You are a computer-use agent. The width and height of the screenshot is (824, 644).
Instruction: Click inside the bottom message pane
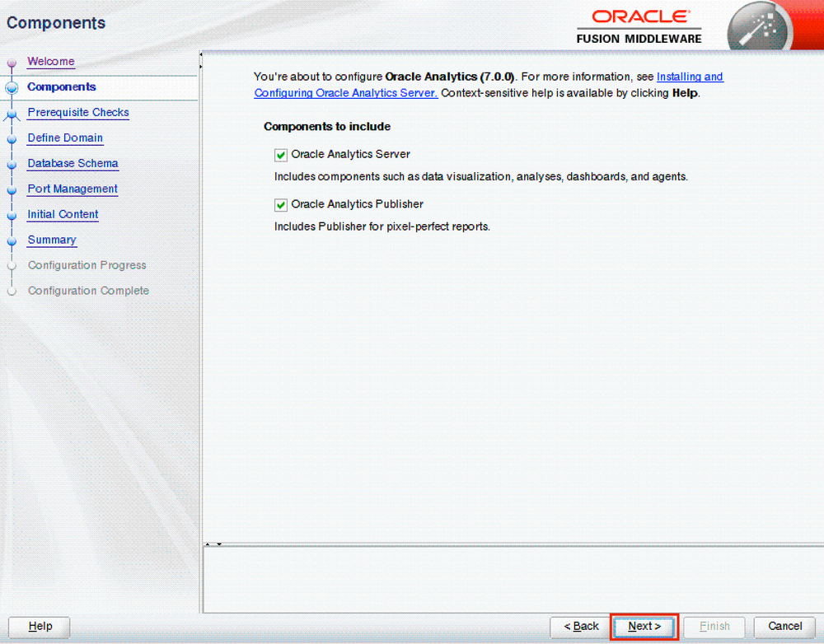tap(513, 580)
